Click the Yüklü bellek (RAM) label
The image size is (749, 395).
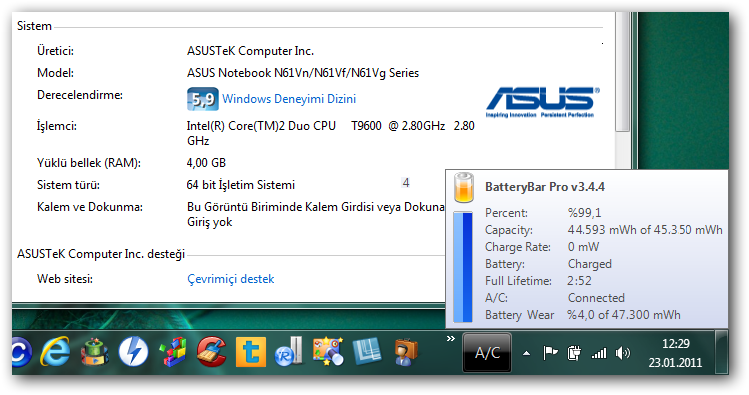pyautogui.click(x=89, y=163)
